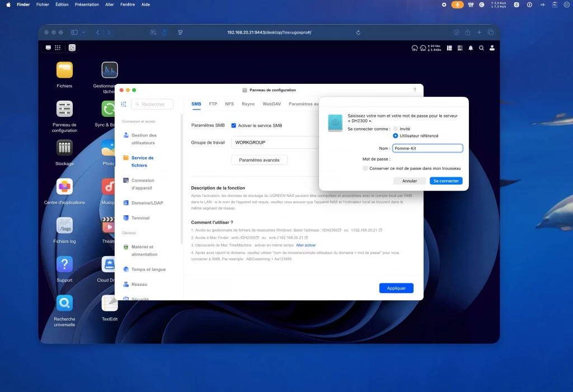Uncheck Activer le service SMB checkbox
Image resolution: width=573 pixels, height=392 pixels.
[x=234, y=126]
